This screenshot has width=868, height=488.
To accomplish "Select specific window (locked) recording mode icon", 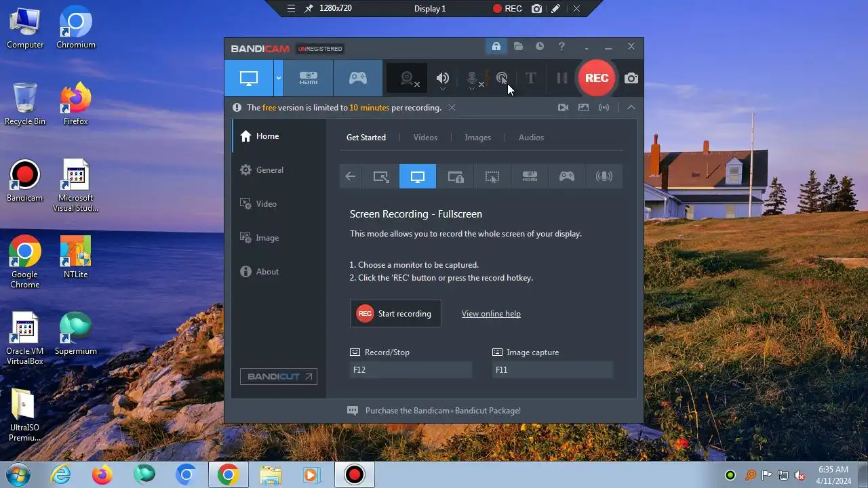I will click(x=456, y=176).
